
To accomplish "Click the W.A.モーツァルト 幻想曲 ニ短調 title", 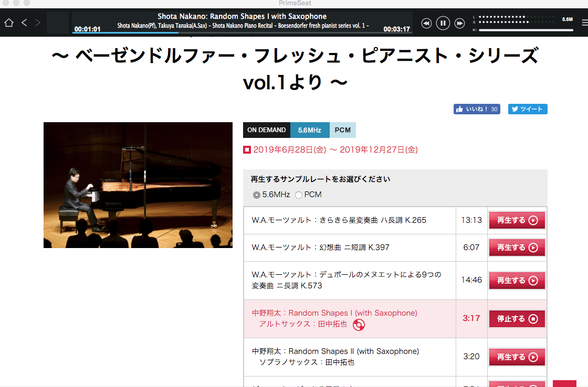I will tap(321, 248).
